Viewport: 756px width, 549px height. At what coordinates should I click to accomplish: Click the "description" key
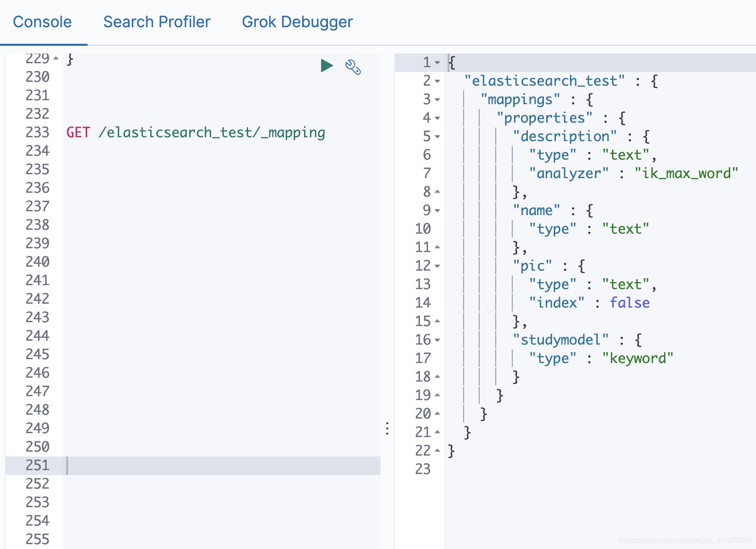(565, 136)
